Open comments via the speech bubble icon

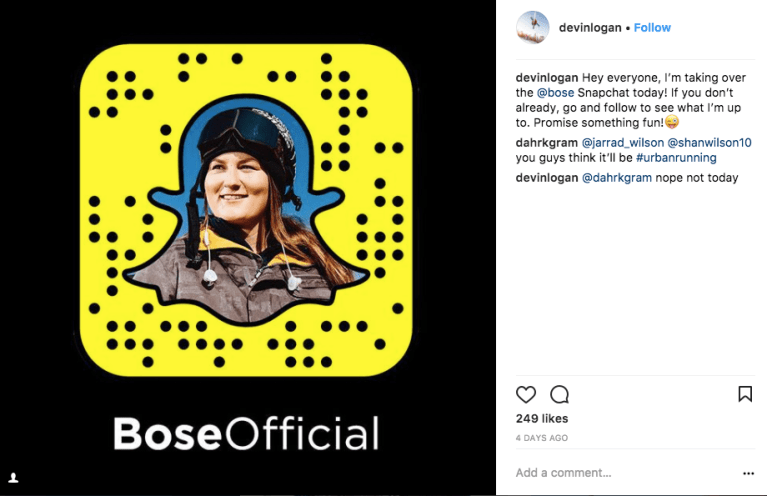tap(559, 394)
